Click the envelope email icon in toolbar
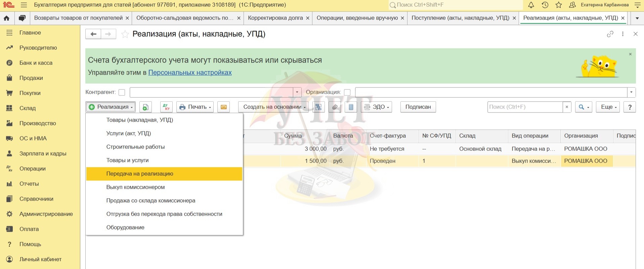Viewport: 644px width, 269px height. (x=223, y=107)
